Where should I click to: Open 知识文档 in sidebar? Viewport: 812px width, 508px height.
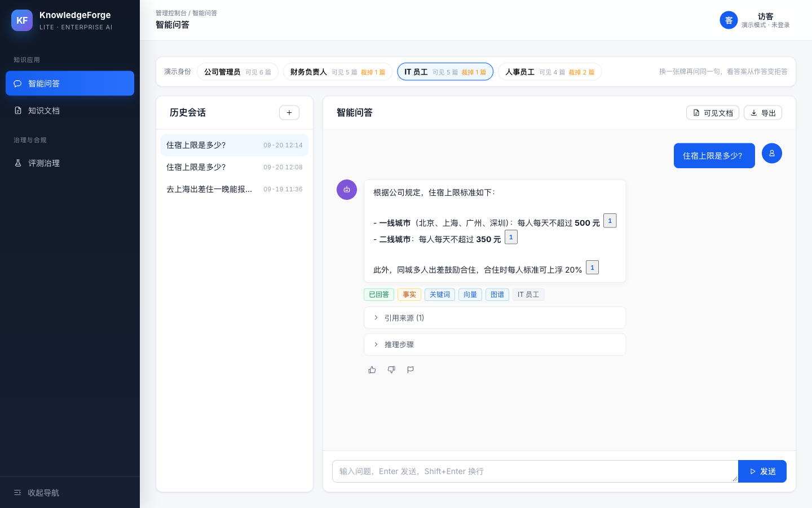[70, 111]
